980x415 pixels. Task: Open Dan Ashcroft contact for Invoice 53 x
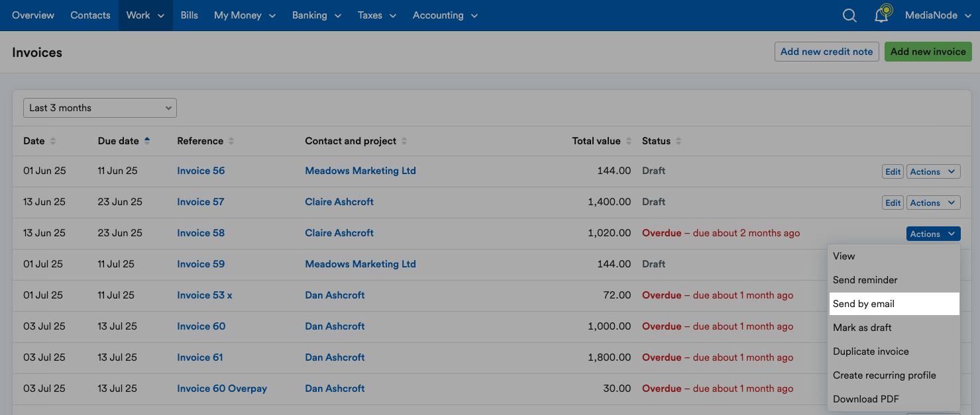(x=335, y=295)
